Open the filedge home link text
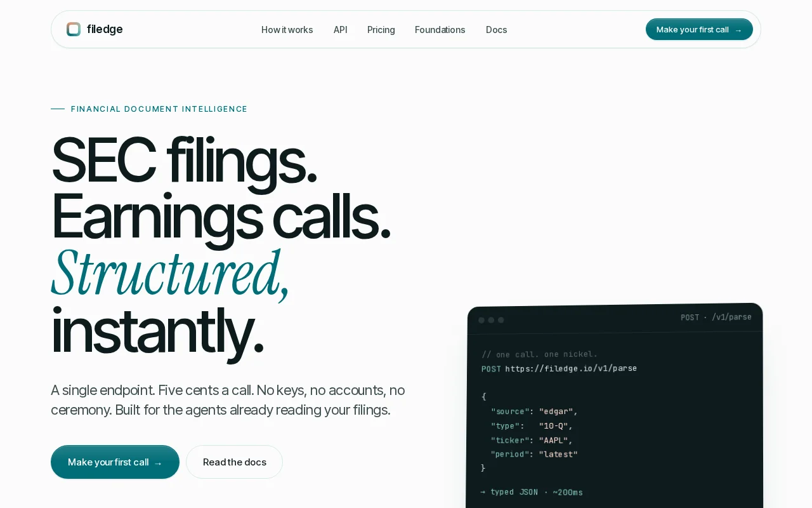The image size is (812, 508). [105, 29]
